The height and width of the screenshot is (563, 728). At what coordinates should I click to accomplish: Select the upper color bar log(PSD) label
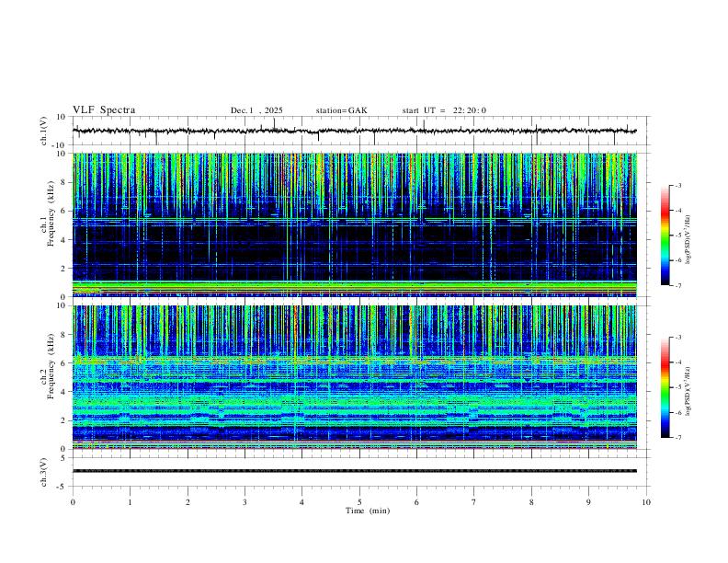(688, 239)
